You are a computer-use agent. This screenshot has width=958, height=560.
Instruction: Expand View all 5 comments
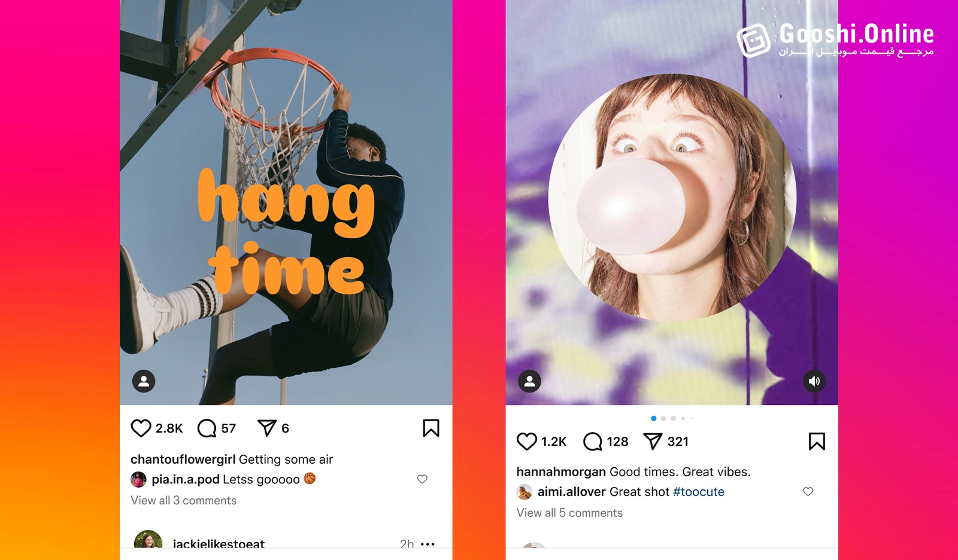click(x=569, y=513)
